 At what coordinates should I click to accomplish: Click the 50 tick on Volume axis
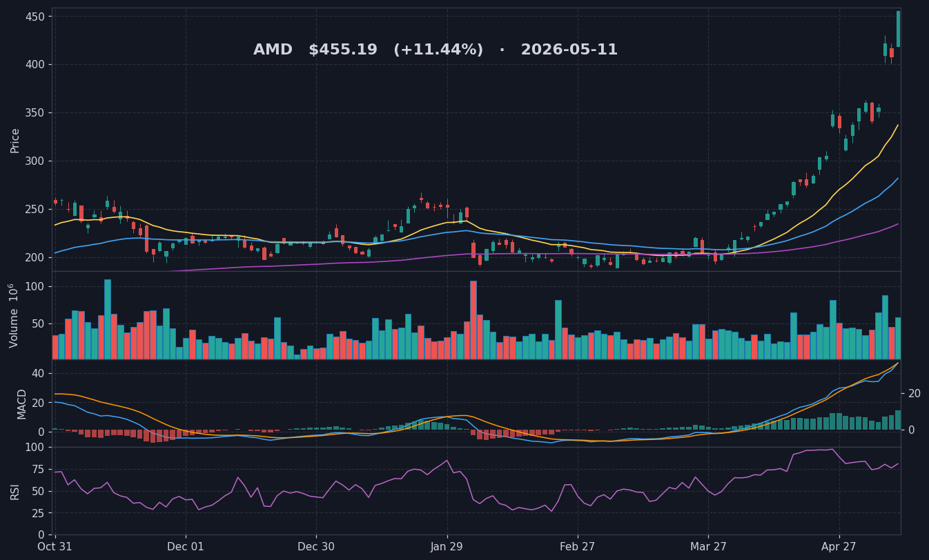(38, 324)
